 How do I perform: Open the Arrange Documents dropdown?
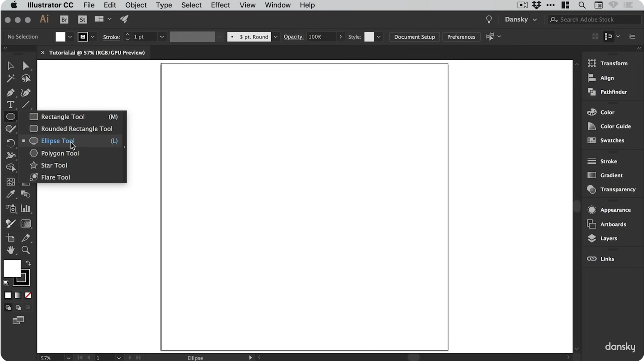(x=103, y=19)
